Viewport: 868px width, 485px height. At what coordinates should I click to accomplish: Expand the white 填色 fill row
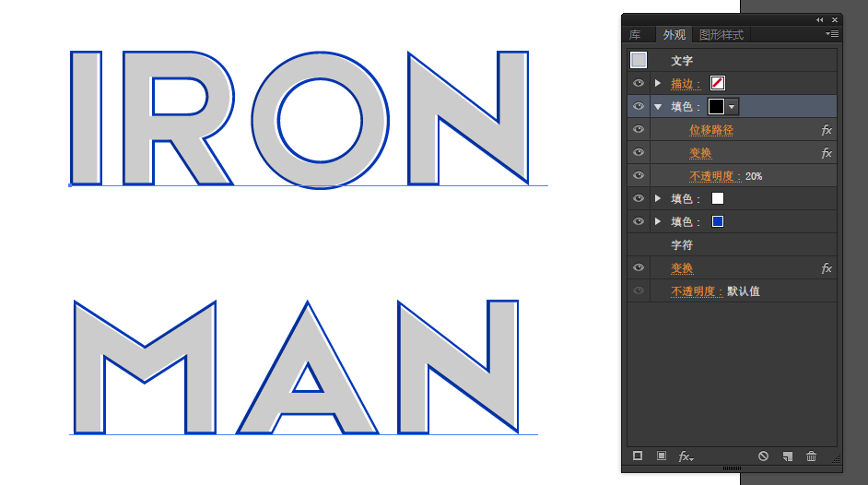tap(658, 198)
